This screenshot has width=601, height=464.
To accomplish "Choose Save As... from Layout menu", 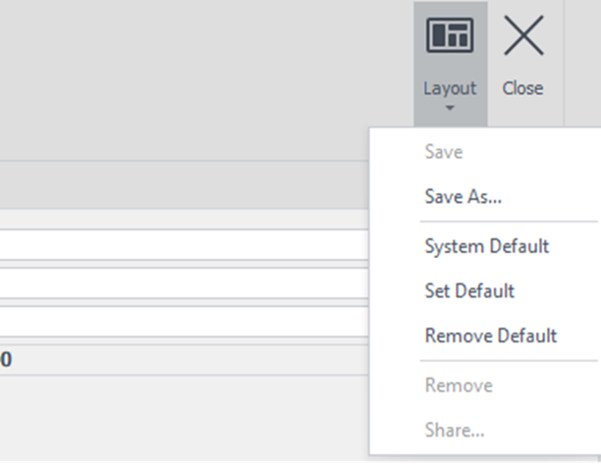I will click(463, 197).
